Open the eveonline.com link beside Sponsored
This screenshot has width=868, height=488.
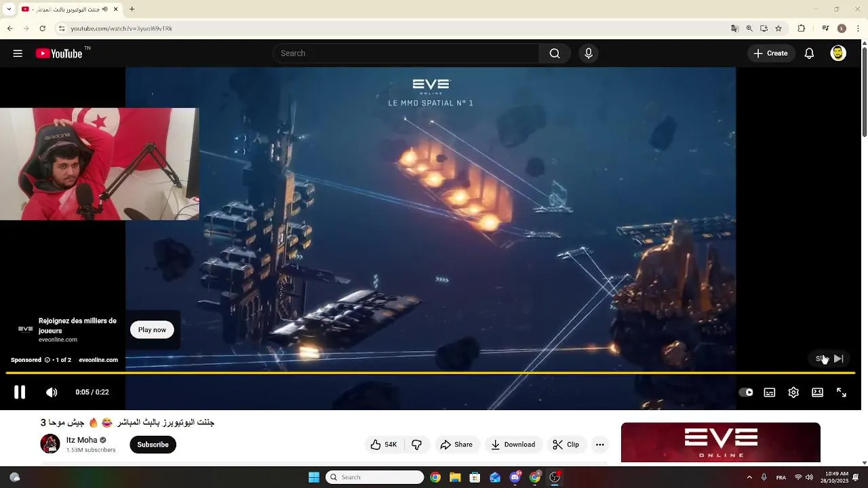[x=98, y=360]
